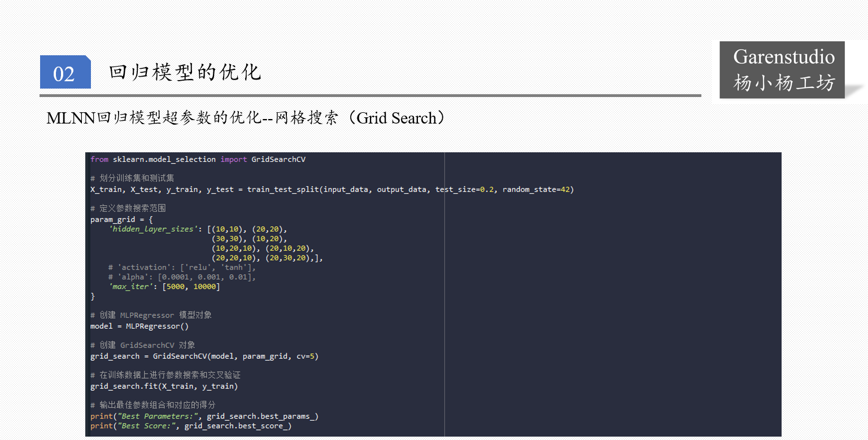The height and width of the screenshot is (440, 868).
Task: Click the code line importing GridSearchCV
Action: (198, 160)
